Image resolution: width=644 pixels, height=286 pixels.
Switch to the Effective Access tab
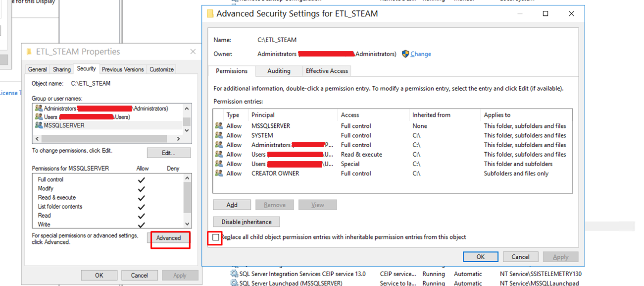click(x=327, y=71)
